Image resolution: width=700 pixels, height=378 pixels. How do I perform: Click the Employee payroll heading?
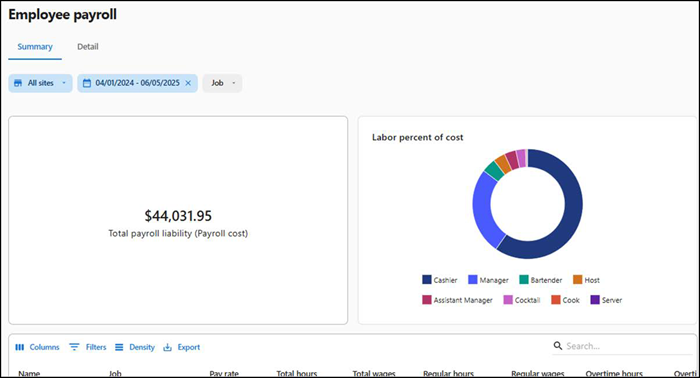pyautogui.click(x=62, y=15)
